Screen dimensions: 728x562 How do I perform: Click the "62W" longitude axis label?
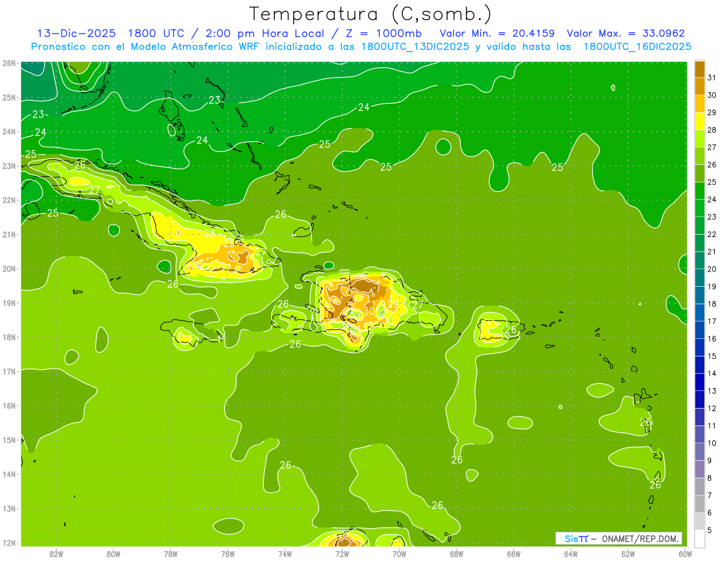pyautogui.click(x=628, y=554)
